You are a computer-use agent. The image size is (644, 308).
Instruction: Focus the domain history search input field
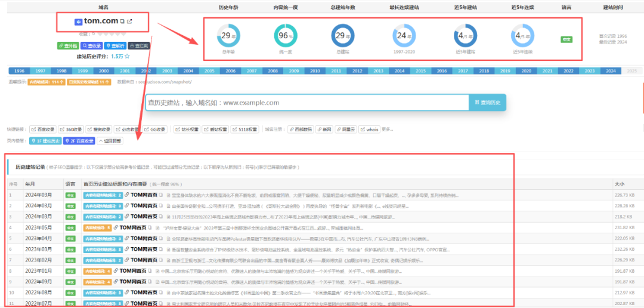(x=307, y=103)
